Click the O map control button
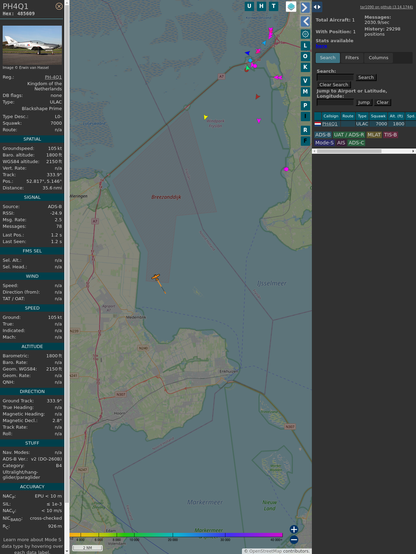This screenshot has height=554, width=416. point(305,56)
